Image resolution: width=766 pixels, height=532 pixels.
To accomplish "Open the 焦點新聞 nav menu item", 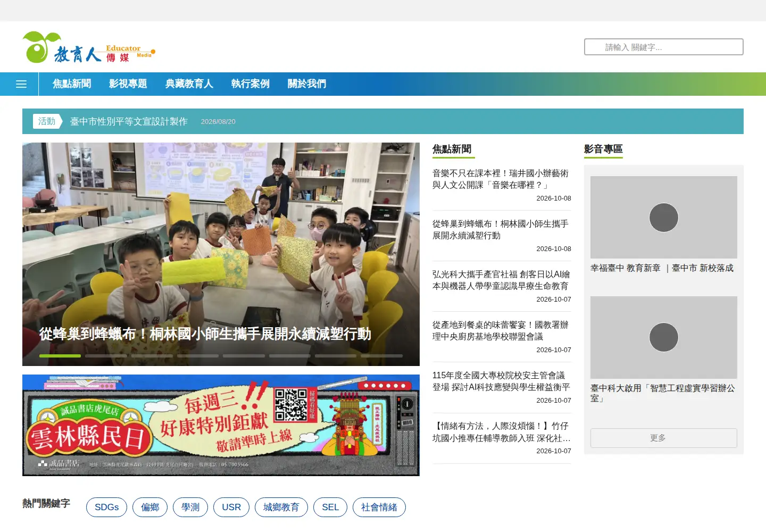I will tap(72, 84).
